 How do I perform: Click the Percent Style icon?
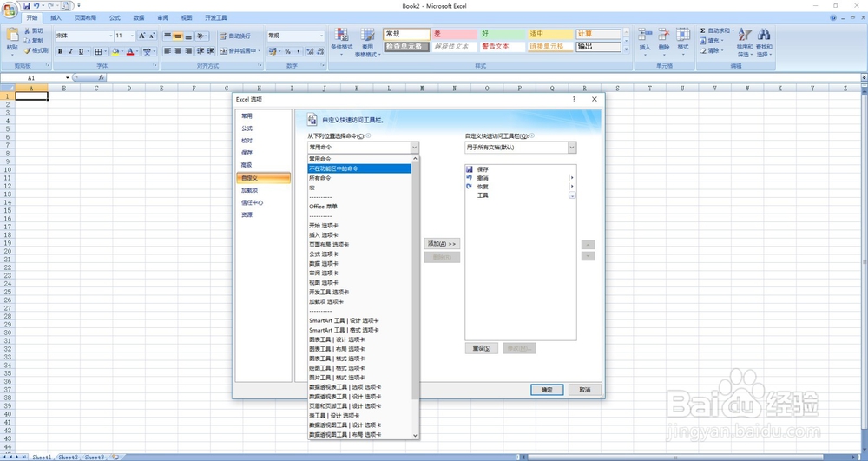[x=287, y=51]
